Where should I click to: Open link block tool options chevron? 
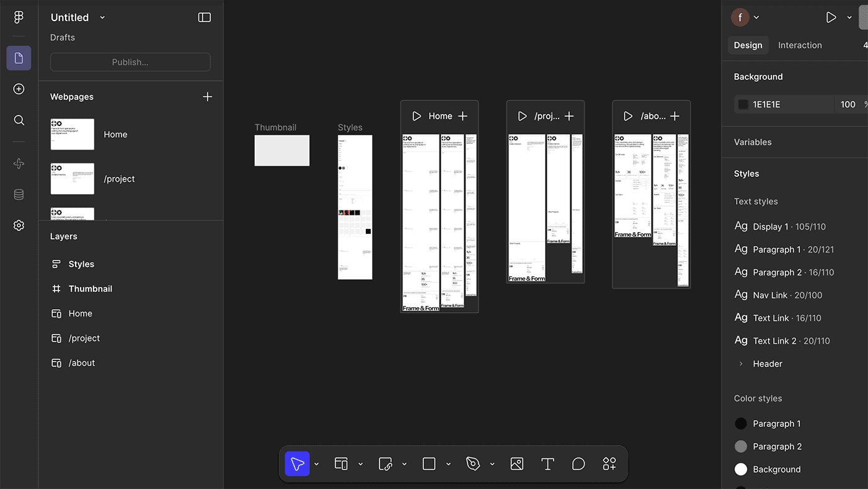coord(404,464)
